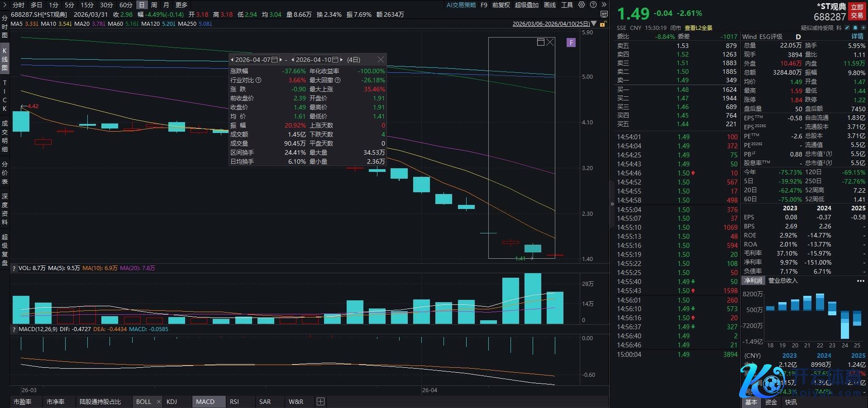Image resolution: width=868 pixels, height=408 pixels.
Task: Click the WP monitor icon
Action: click(604, 14)
